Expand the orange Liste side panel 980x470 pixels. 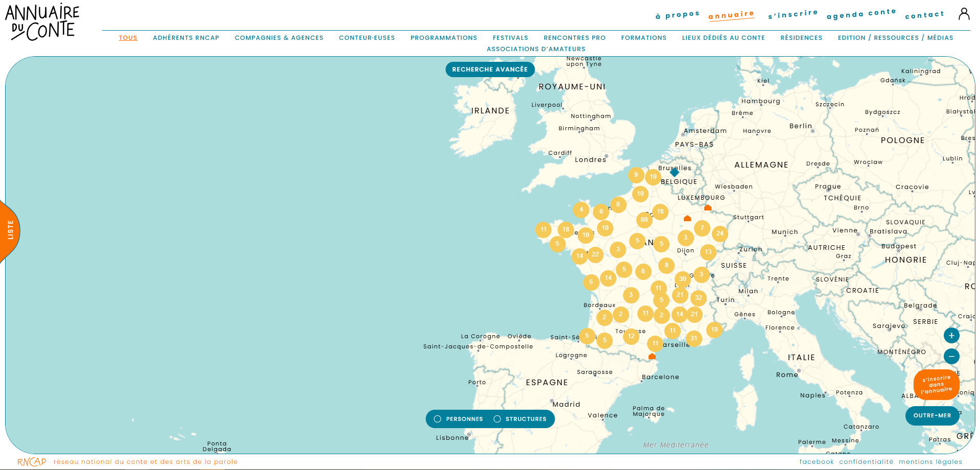click(10, 230)
